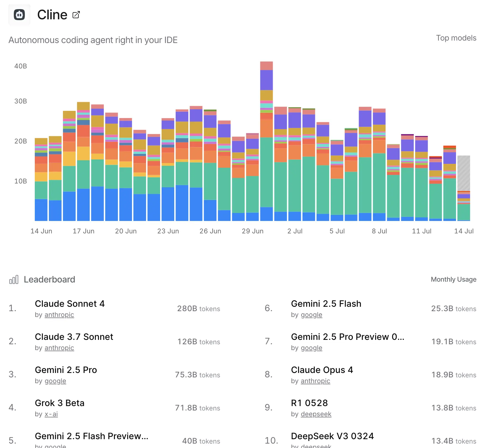Viewport: 498px width, 448px height.
Task: Click the 18.9B tokens usage value
Action: click(x=454, y=375)
